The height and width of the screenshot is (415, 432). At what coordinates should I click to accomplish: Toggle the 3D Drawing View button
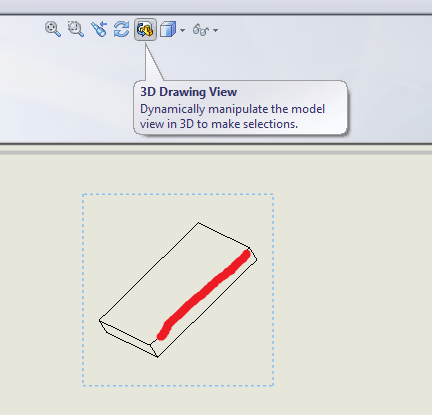[x=145, y=29]
